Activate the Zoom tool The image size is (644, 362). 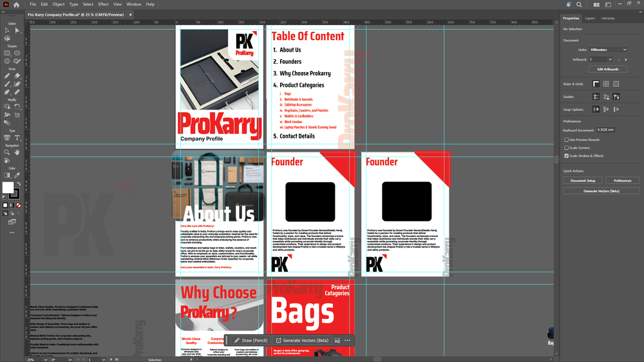tap(7, 152)
